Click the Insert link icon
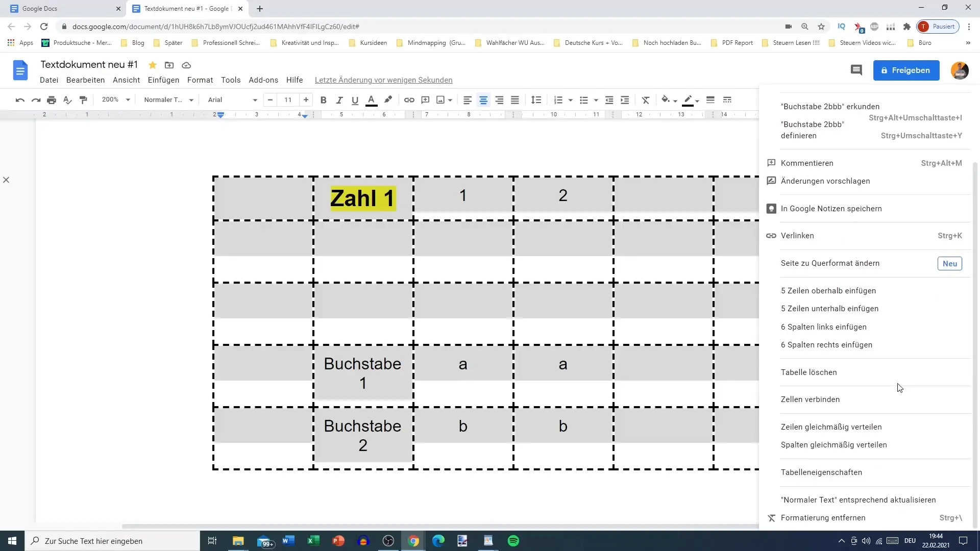980x551 pixels. (409, 99)
